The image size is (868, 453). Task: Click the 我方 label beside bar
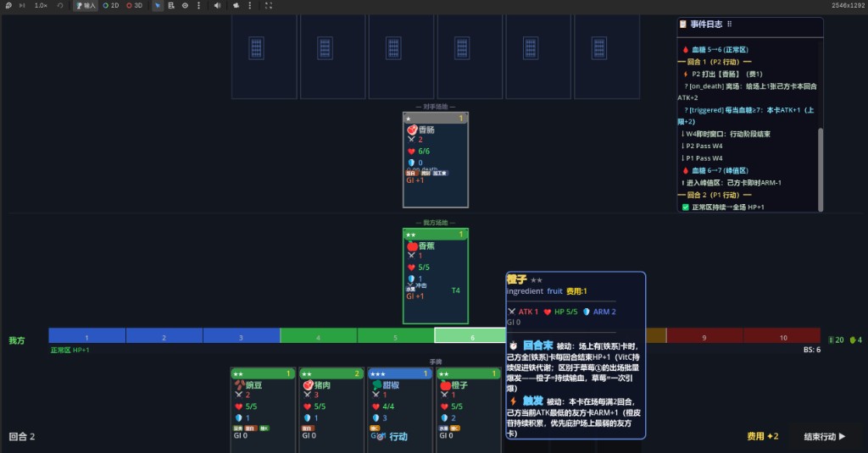coord(17,340)
